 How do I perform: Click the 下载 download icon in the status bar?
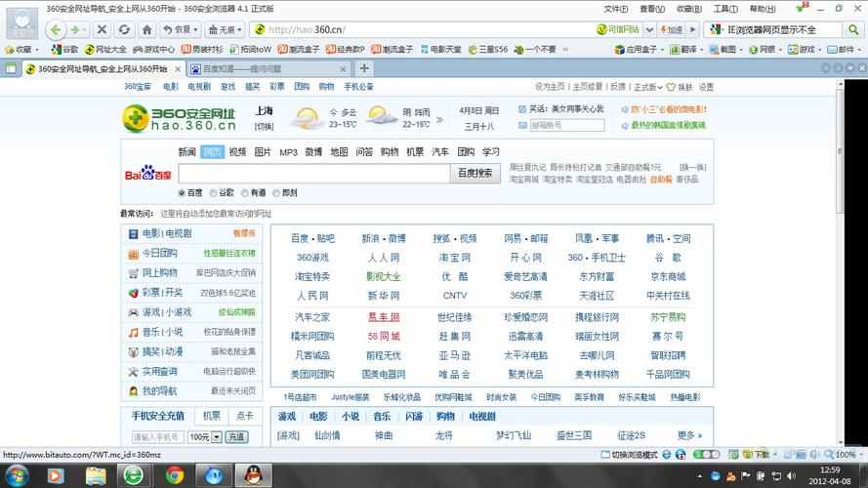click(756, 454)
